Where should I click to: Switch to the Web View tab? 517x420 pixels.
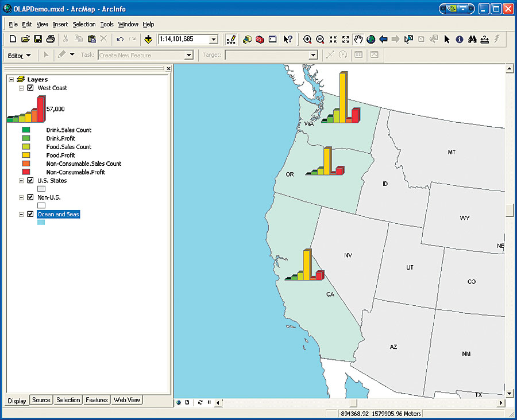tap(126, 400)
